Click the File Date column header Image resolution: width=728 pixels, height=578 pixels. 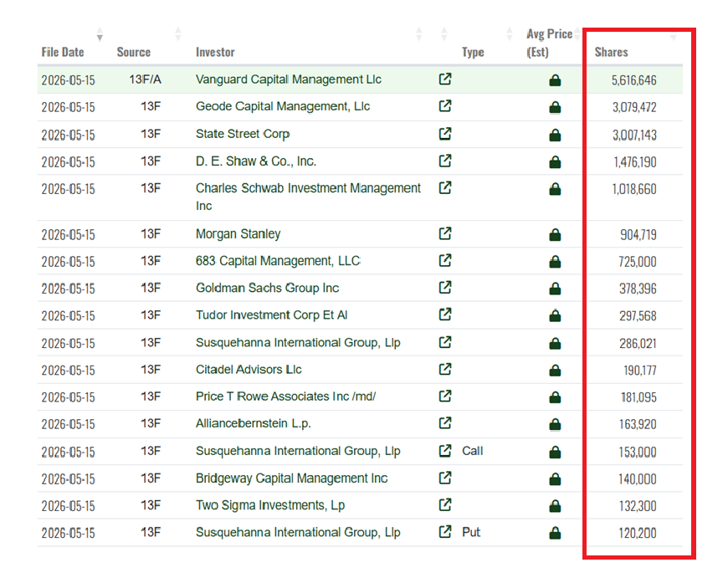coord(63,52)
